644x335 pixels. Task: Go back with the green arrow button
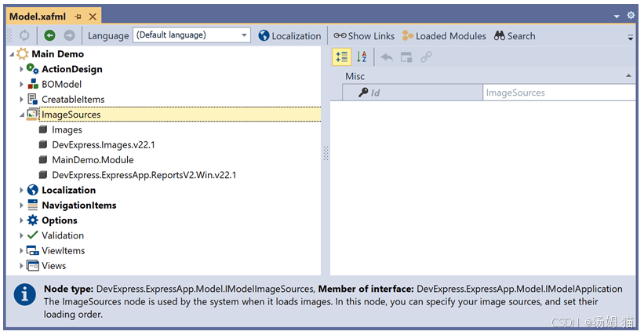(49, 36)
